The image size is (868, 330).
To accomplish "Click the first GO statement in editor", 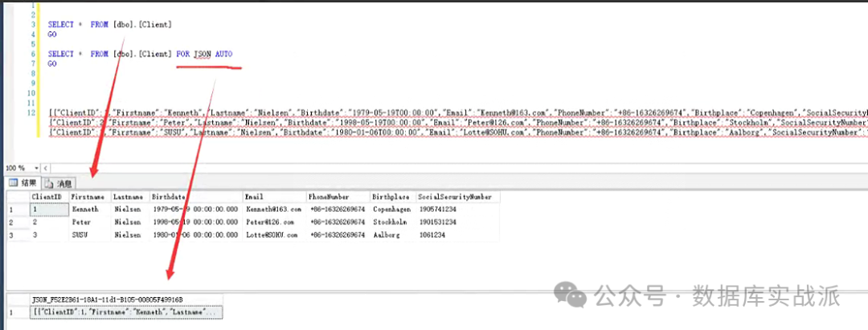I will [x=52, y=35].
